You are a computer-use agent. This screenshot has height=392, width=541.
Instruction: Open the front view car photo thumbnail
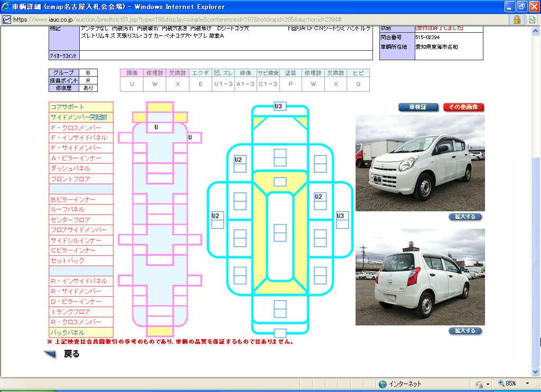pyautogui.click(x=420, y=163)
